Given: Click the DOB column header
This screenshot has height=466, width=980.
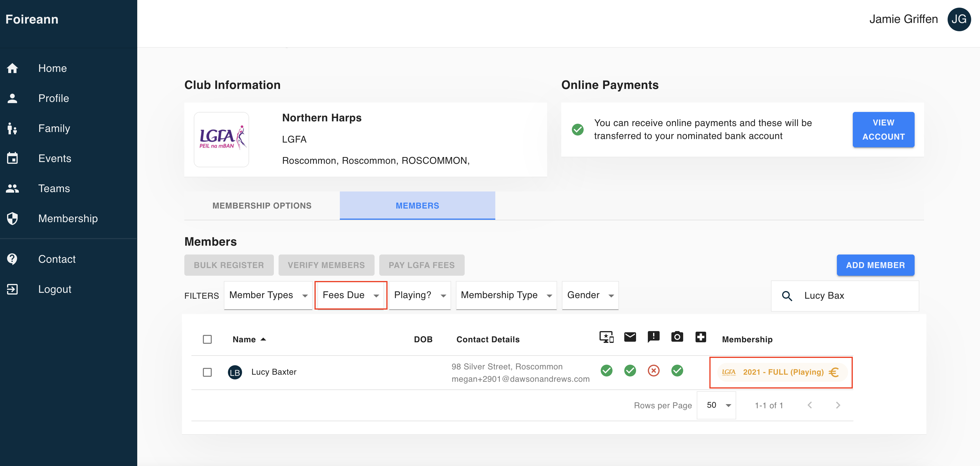Looking at the screenshot, I should pyautogui.click(x=423, y=339).
